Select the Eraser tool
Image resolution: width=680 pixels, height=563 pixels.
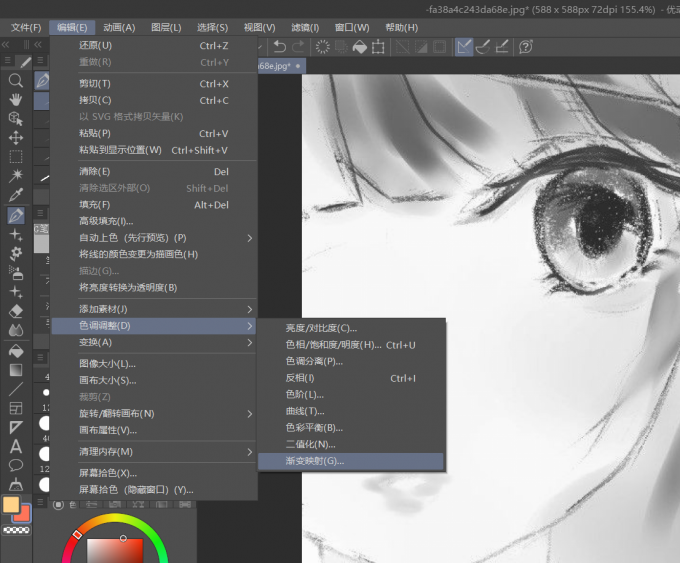(16, 311)
